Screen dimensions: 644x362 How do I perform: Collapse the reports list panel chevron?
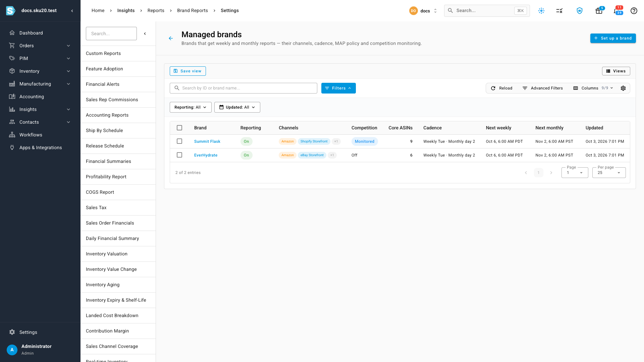pyautogui.click(x=145, y=34)
